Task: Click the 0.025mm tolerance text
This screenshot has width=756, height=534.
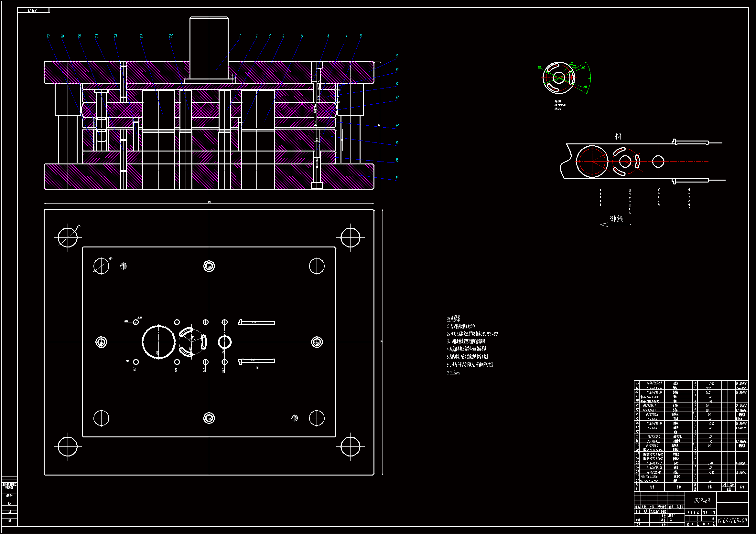Action: tap(453, 373)
